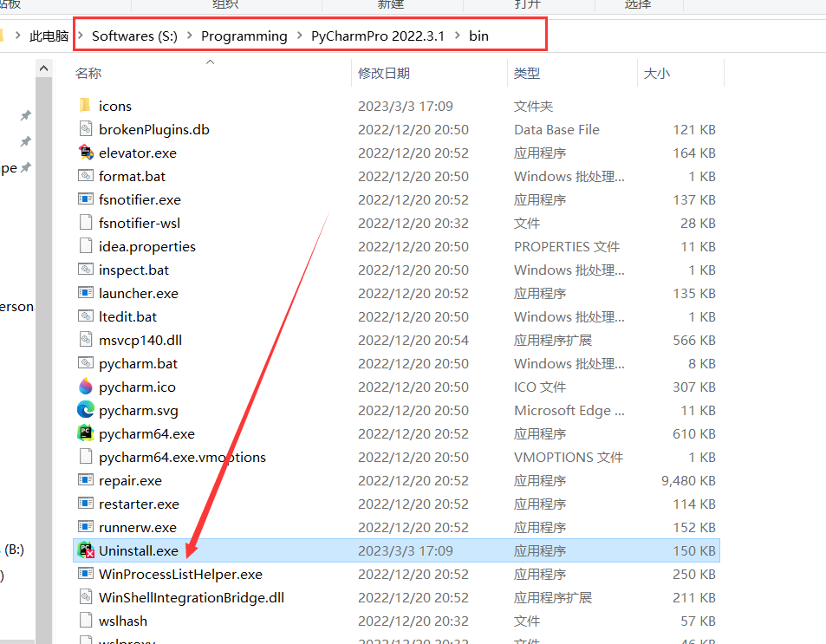826x644 pixels.
Task: Click the wslhash file icon
Action: click(x=85, y=621)
